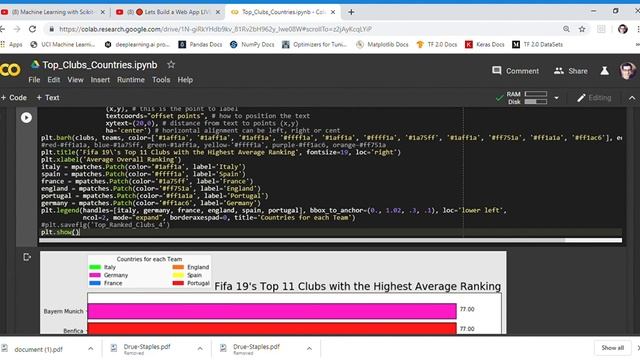Open TF 2.0 Docs bookmark
Image resolution: width=640 pixels, height=360 pixels.
click(437, 44)
